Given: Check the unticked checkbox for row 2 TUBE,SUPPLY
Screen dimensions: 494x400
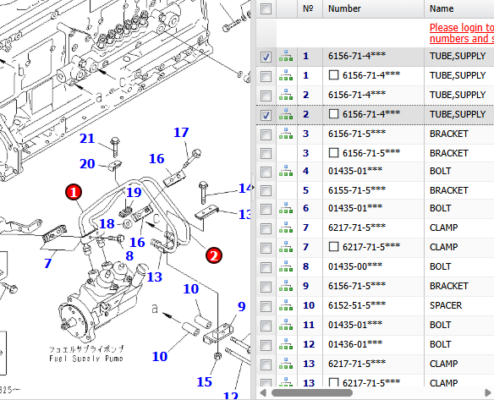Looking at the screenshot, I should coord(266,96).
